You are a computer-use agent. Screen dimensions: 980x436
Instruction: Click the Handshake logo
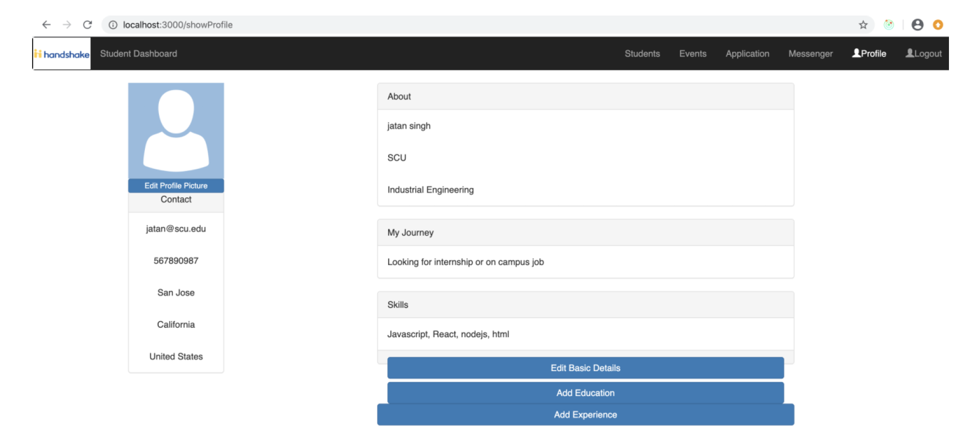coord(62,53)
